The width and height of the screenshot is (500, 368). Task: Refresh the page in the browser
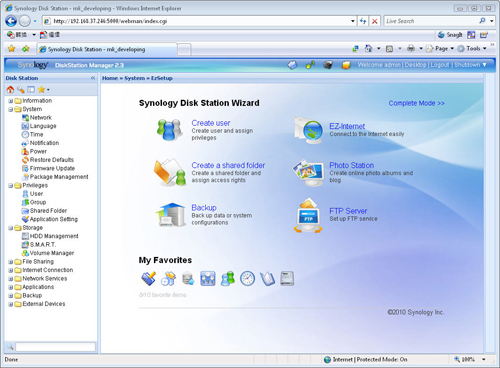click(363, 21)
